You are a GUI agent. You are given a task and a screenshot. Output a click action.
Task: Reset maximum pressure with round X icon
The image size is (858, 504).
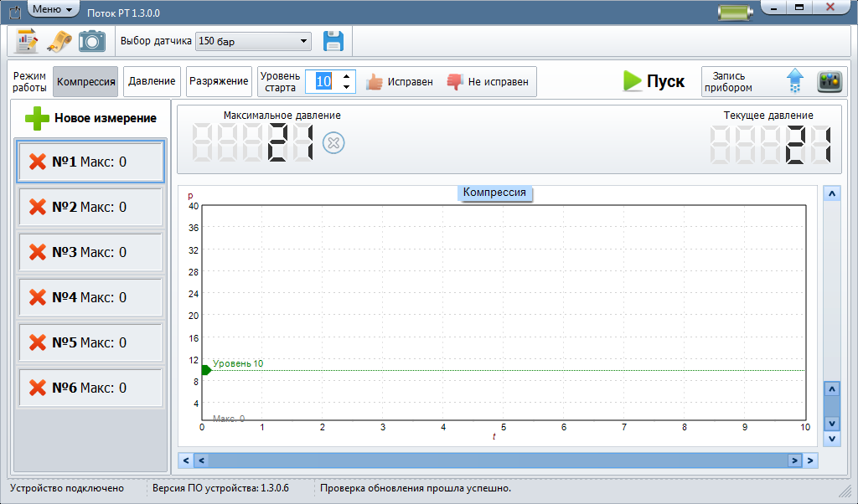click(333, 143)
